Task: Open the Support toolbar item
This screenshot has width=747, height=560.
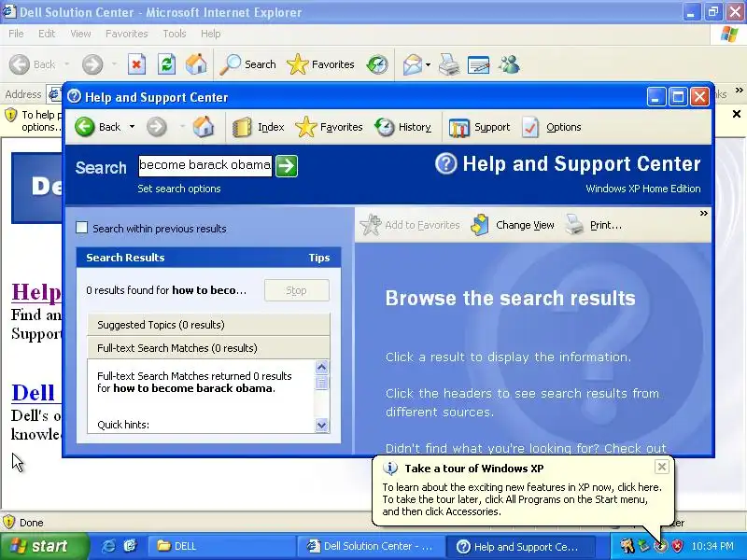Action: pyautogui.click(x=479, y=127)
